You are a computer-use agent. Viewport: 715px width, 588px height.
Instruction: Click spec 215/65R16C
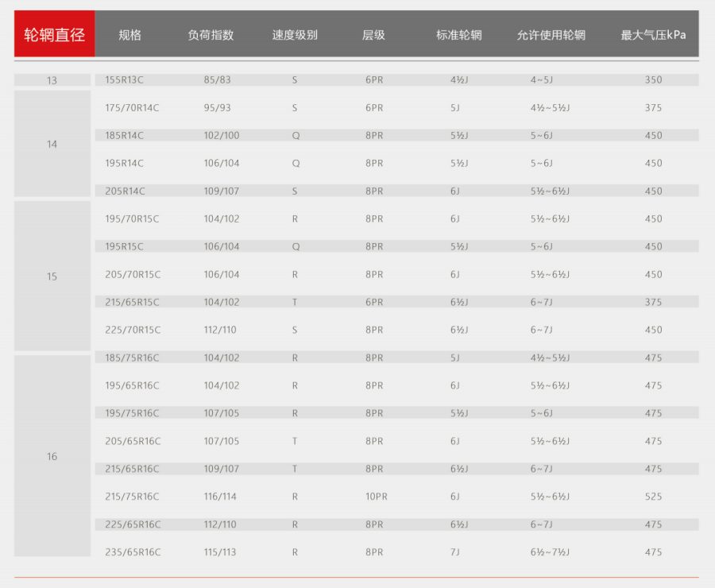132,469
